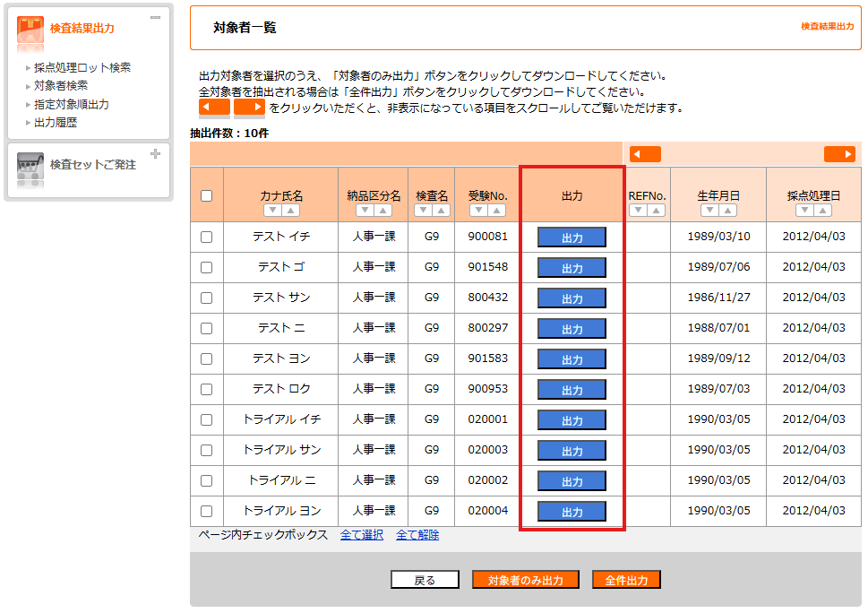Sort REFNo. column descending
The width and height of the screenshot is (868, 613).
pyautogui.click(x=637, y=211)
